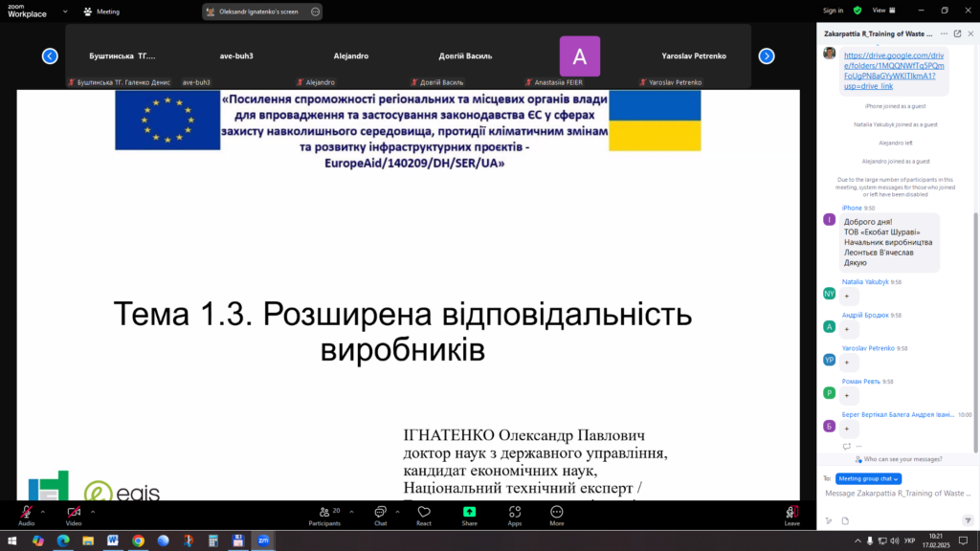Switch the УКР keyboard language indicator
The height and width of the screenshot is (551, 980).
tap(909, 541)
